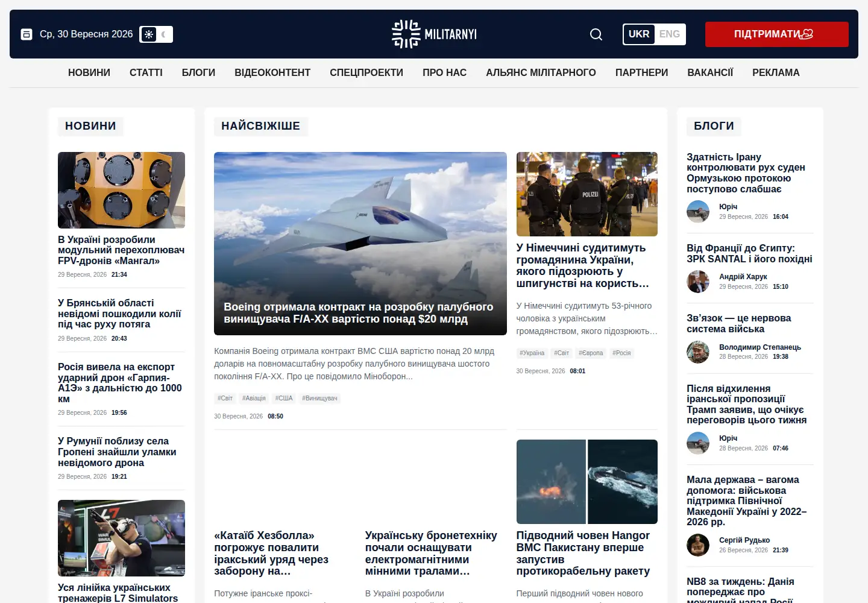Open the ВІДЕОКОНТЕНТ menu item
This screenshot has width=868, height=603.
[272, 72]
